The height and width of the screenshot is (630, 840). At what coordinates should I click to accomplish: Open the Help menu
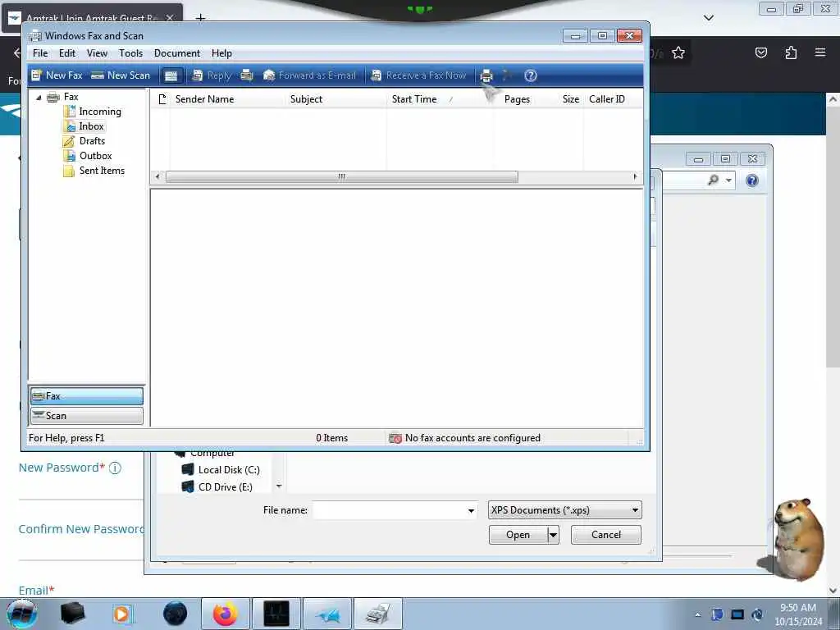[x=221, y=53]
